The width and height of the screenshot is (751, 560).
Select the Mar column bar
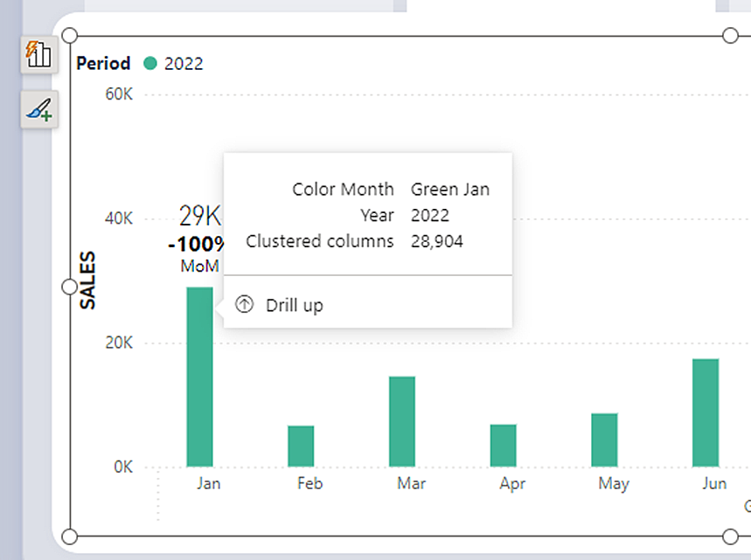400,424
